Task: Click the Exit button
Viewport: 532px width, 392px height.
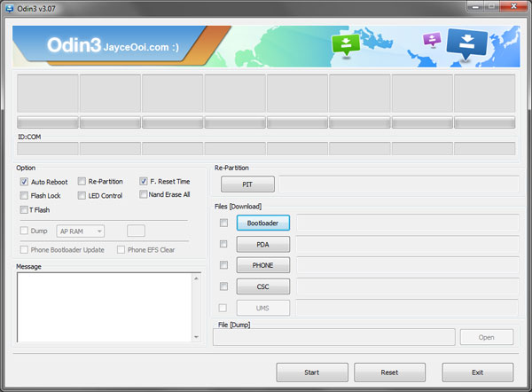Action: pyautogui.click(x=478, y=372)
